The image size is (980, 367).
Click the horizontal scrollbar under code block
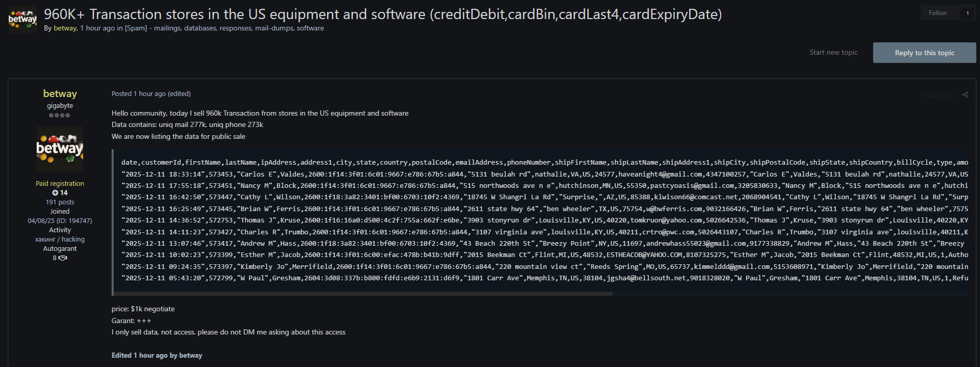(x=363, y=294)
